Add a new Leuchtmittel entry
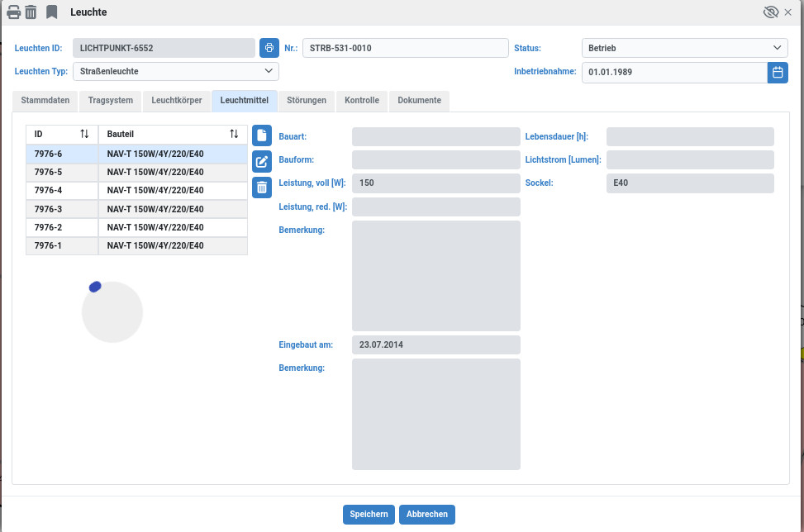The width and height of the screenshot is (804, 532). [261, 135]
